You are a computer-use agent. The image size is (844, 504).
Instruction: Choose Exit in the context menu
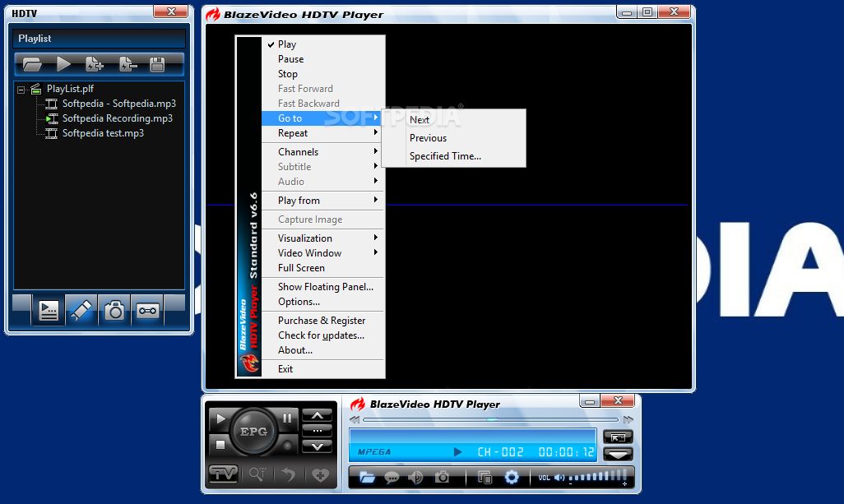tap(323, 369)
